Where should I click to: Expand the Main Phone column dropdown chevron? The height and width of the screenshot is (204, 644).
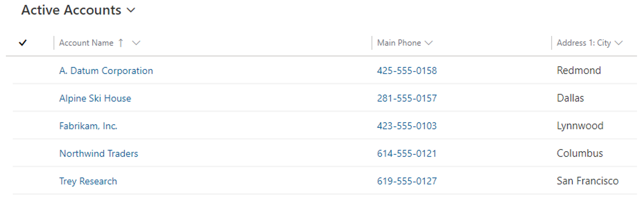pos(428,43)
